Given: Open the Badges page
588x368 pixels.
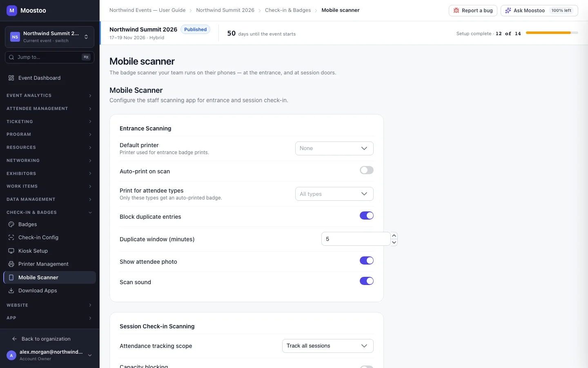Looking at the screenshot, I should coord(50,224).
